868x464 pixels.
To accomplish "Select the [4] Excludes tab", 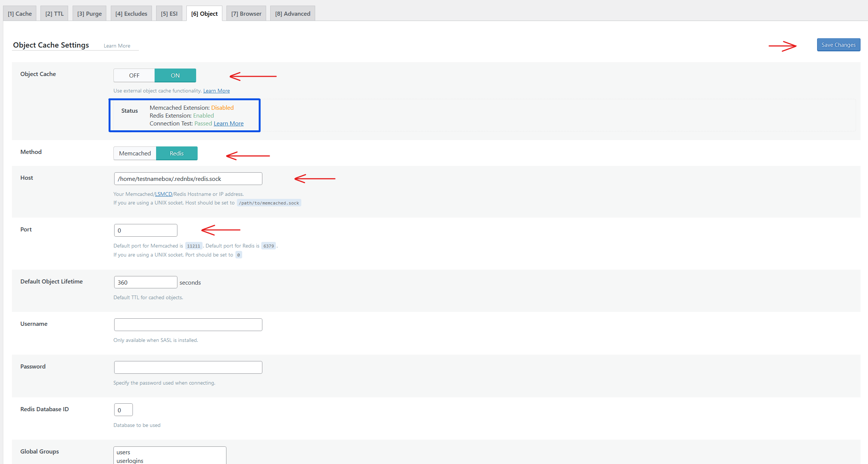I will 131,13.
